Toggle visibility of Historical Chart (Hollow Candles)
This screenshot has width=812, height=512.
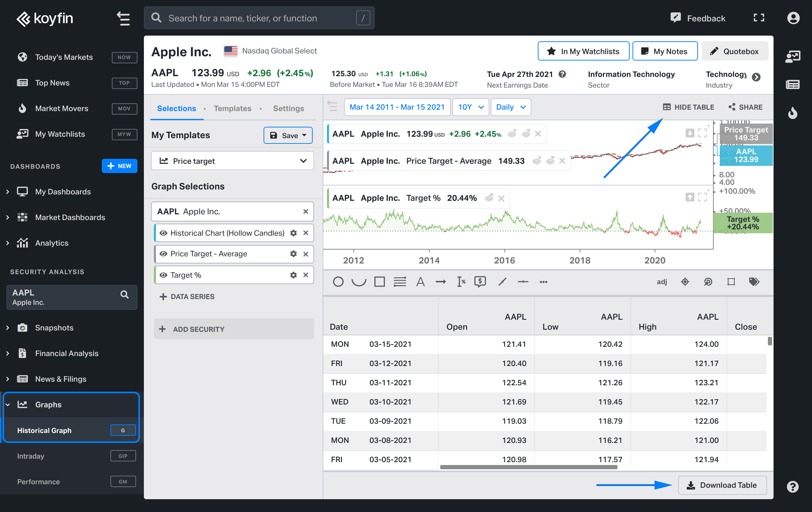(163, 233)
